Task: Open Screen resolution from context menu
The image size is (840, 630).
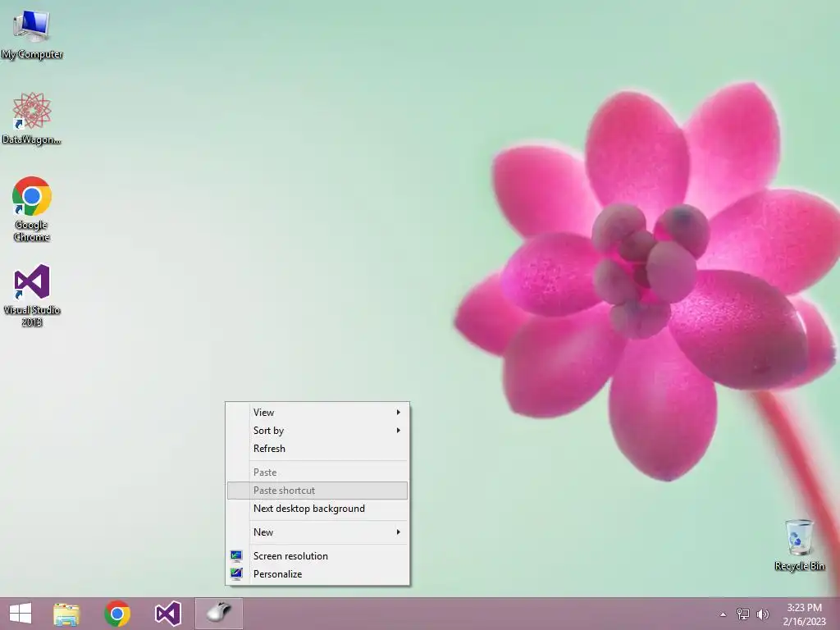Action: coord(317,556)
